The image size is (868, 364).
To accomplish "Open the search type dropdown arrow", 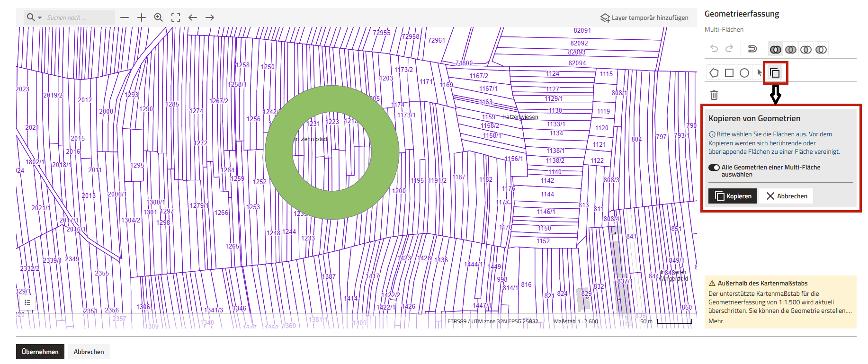I will pos(40,18).
